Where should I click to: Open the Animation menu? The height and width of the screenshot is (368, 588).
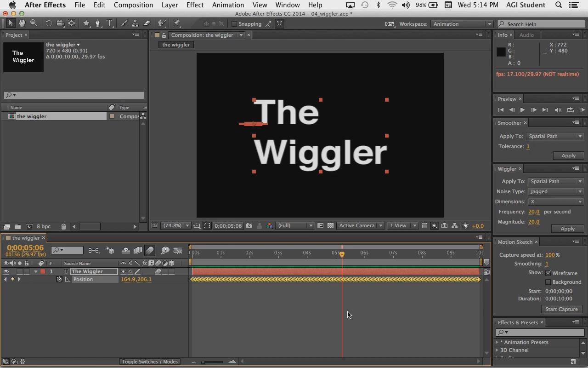[x=228, y=5]
